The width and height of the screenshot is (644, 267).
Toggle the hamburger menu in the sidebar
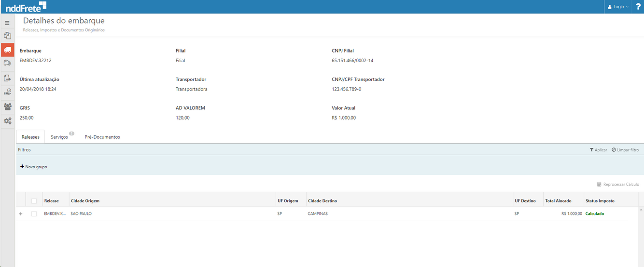pos(7,23)
